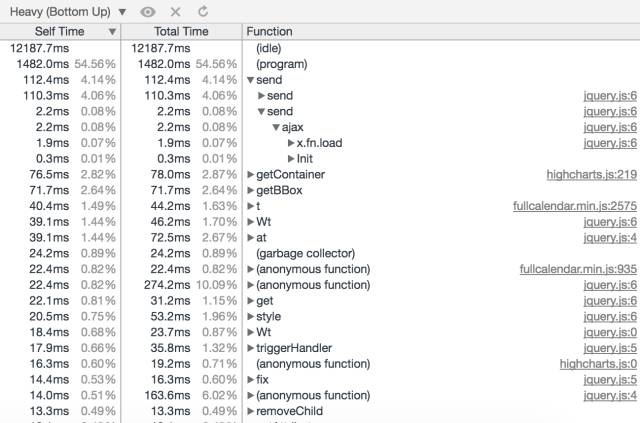
Task: Expand the Wt row at 18.4ms
Action: pos(251,332)
